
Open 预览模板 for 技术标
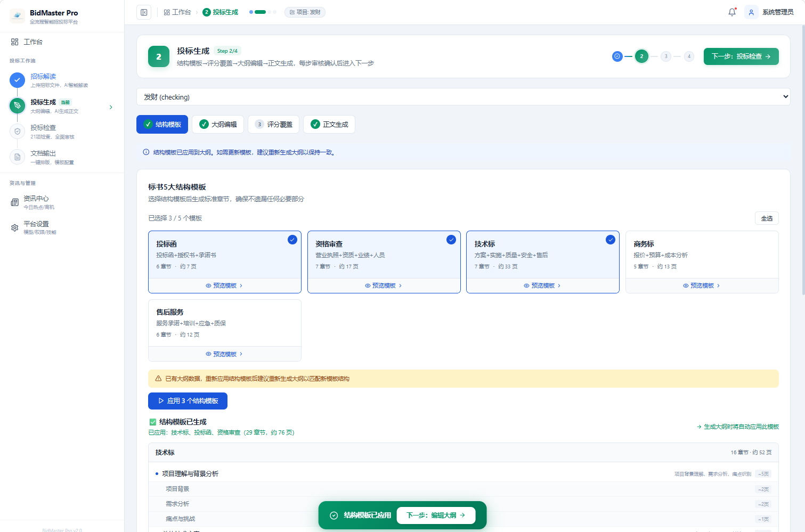pyautogui.click(x=542, y=286)
